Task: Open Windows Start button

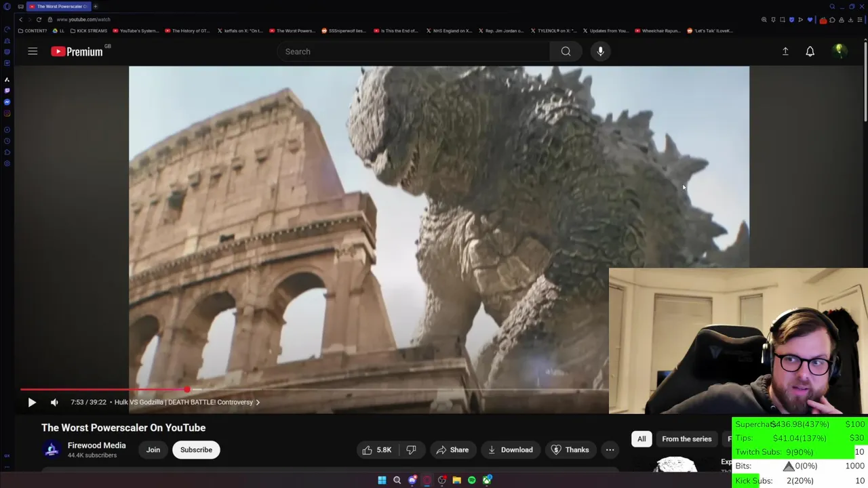Action: (x=382, y=480)
